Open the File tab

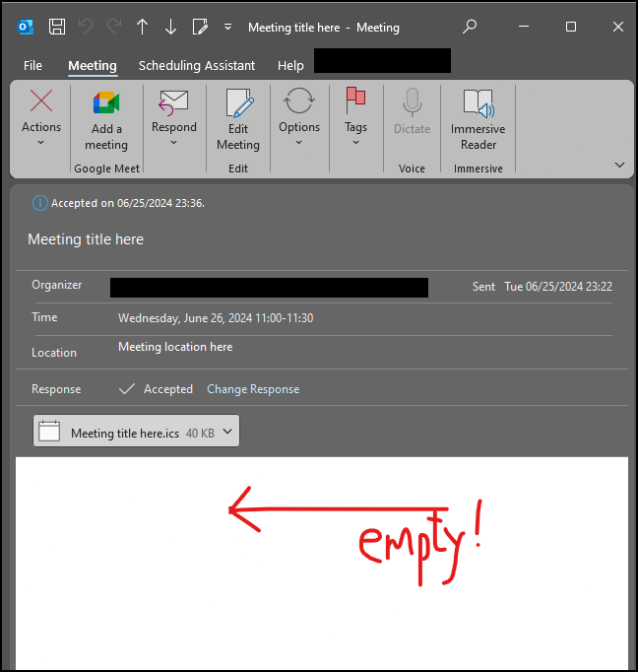pos(32,66)
